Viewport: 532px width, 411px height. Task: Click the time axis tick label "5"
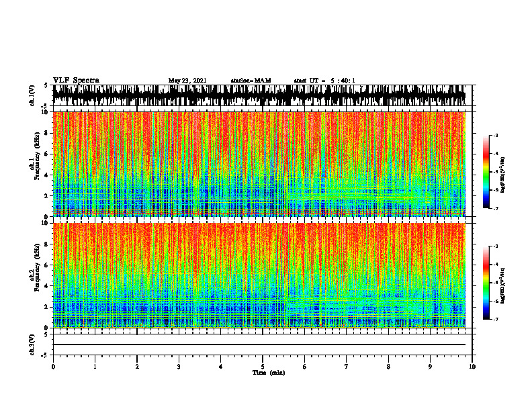263,367
